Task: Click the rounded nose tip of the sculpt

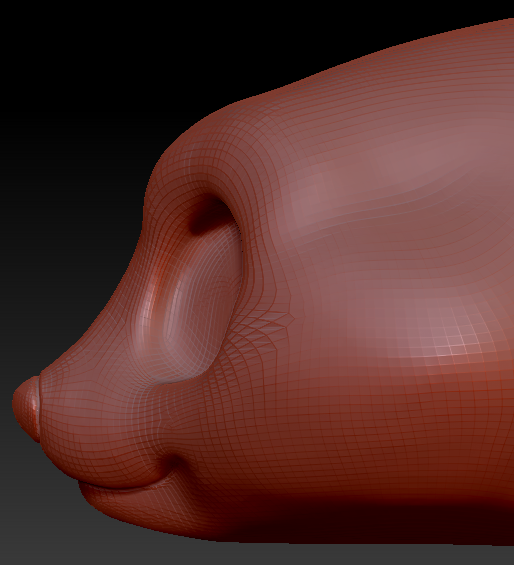Action: [x=26, y=409]
